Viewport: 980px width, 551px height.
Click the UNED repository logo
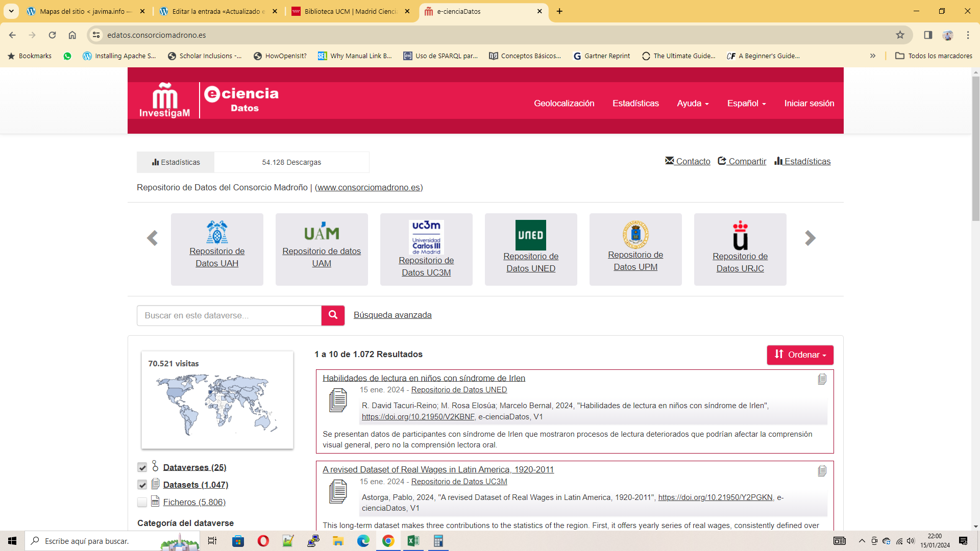point(530,235)
